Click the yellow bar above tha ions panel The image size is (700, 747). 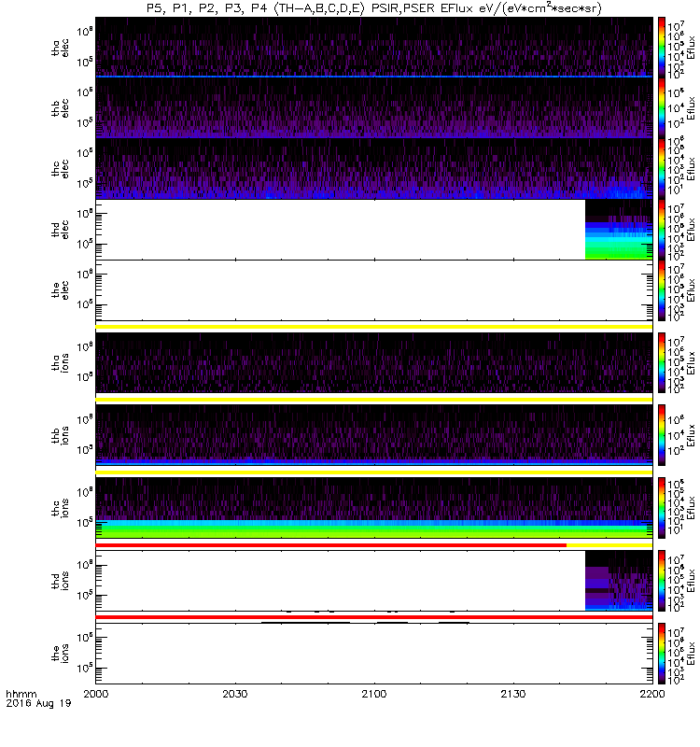(374, 327)
